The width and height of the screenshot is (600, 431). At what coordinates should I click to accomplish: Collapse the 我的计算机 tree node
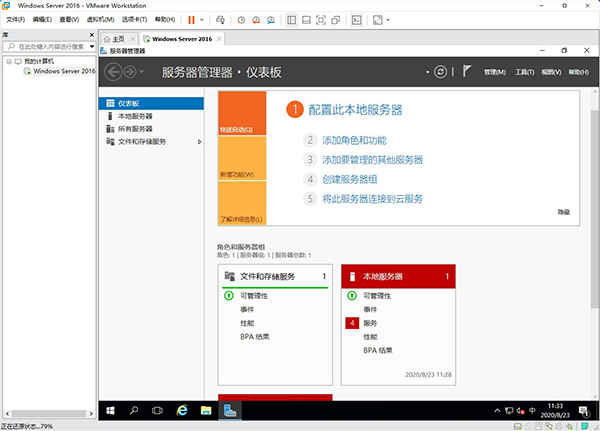point(7,61)
